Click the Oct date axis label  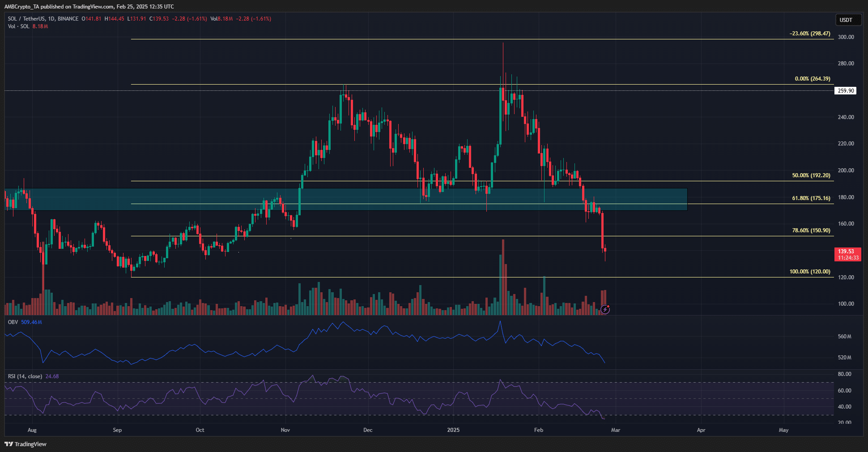pos(200,430)
